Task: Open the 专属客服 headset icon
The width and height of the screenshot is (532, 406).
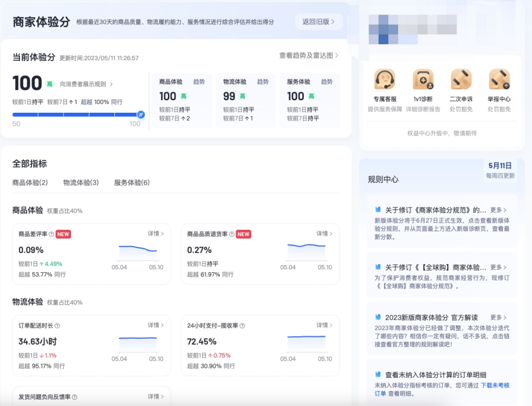Action: 385,79
